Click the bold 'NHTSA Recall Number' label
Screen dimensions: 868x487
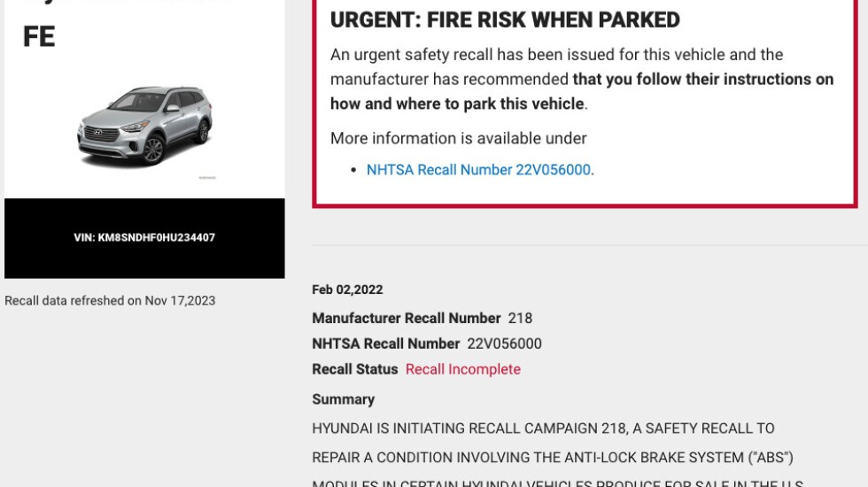point(386,344)
